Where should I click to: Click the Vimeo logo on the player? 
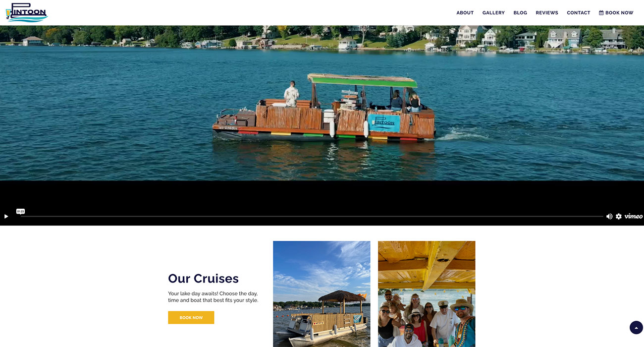(x=634, y=216)
